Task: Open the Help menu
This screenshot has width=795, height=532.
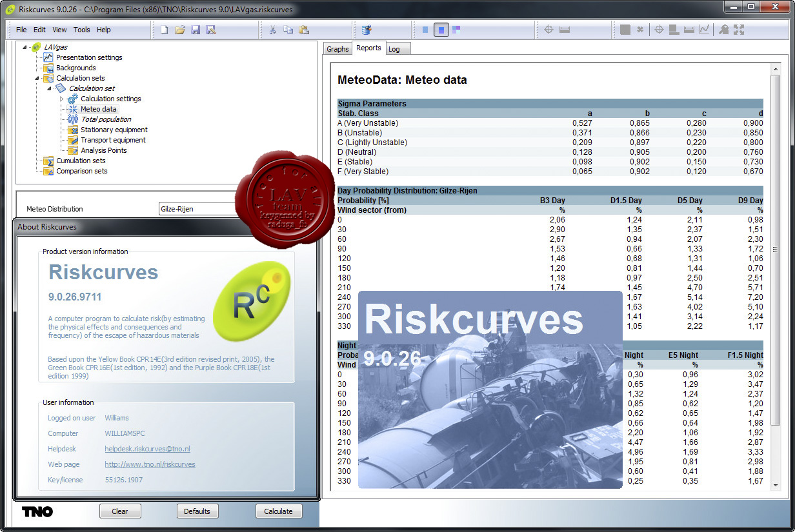Action: click(x=104, y=30)
